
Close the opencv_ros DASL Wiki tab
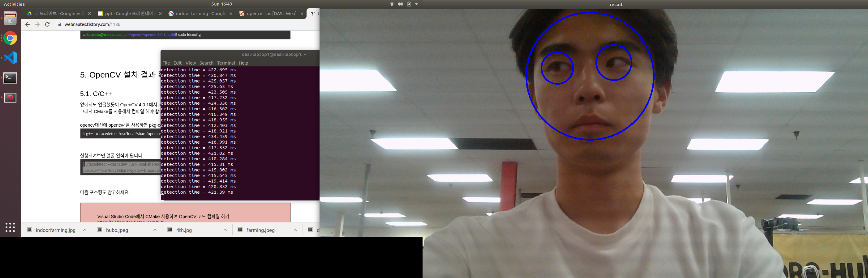click(302, 14)
